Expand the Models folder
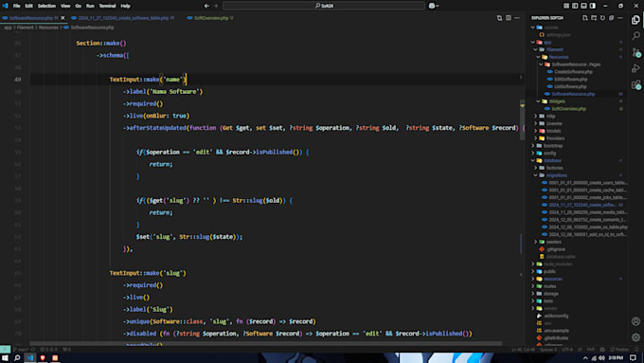644x363 pixels. coord(536,131)
